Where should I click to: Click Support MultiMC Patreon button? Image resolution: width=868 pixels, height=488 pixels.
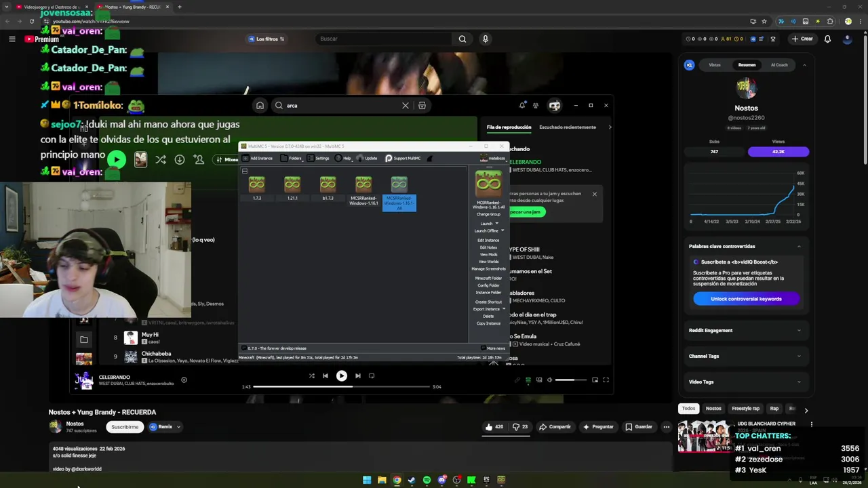(x=403, y=158)
